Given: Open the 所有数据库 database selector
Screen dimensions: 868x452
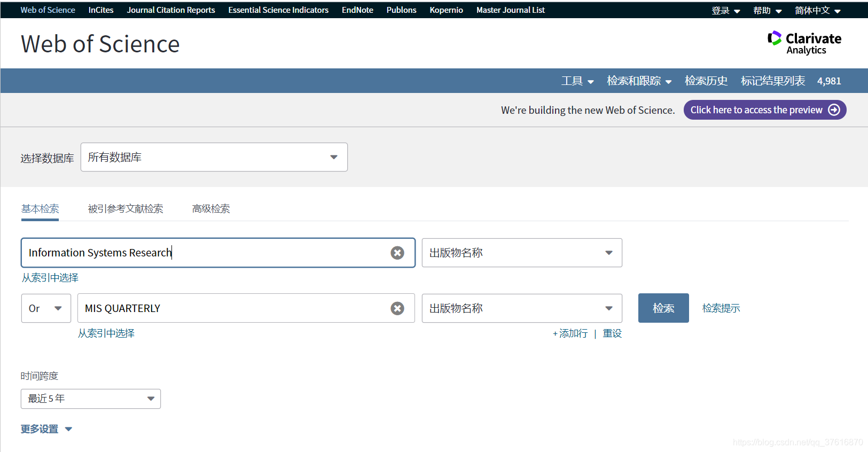Looking at the screenshot, I should point(214,157).
